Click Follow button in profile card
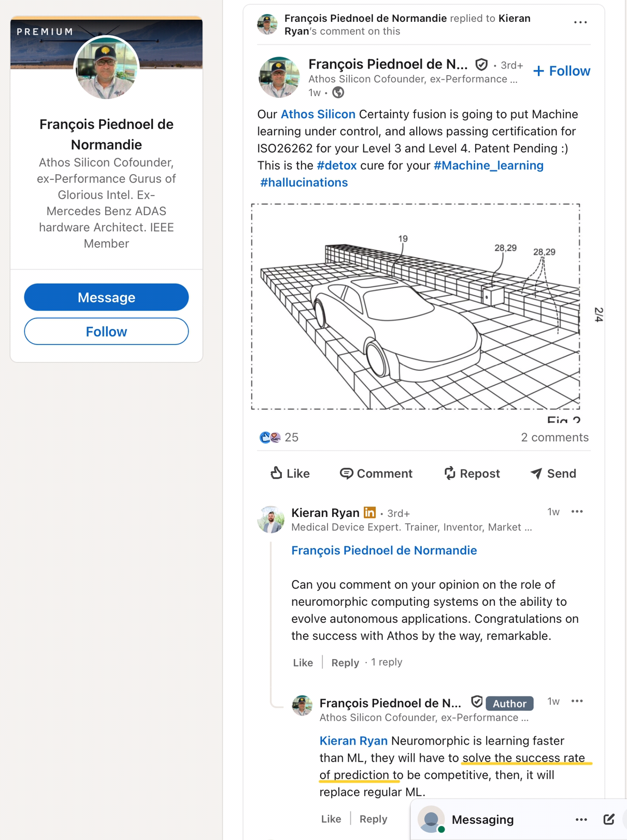The image size is (627, 840). click(x=106, y=331)
